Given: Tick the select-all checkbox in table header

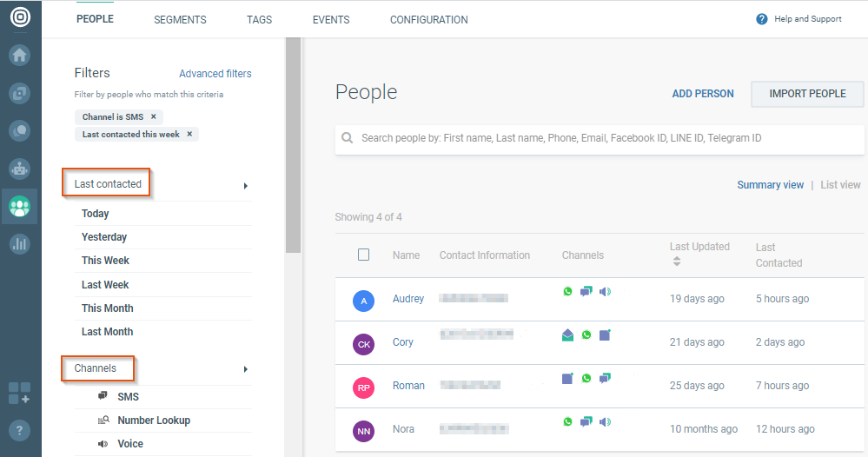Looking at the screenshot, I should [x=364, y=255].
